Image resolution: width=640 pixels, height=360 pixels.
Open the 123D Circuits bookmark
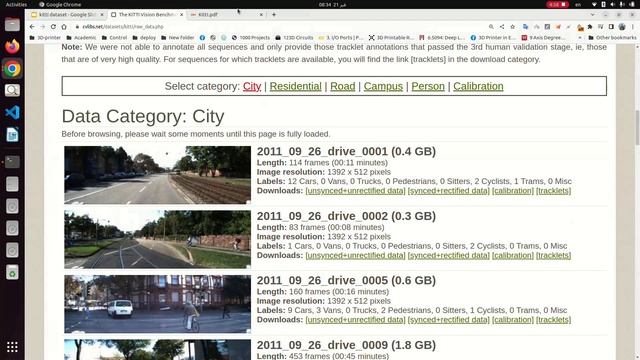point(294,38)
